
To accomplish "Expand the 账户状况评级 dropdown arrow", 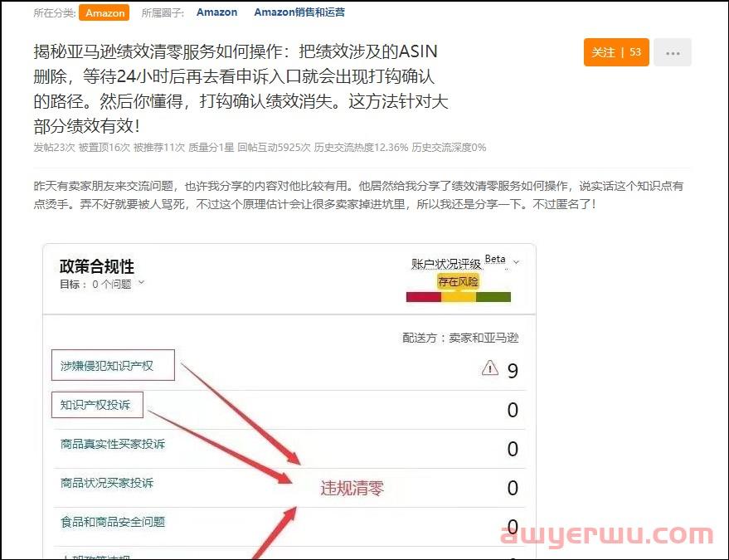I will pyautogui.click(x=516, y=262).
